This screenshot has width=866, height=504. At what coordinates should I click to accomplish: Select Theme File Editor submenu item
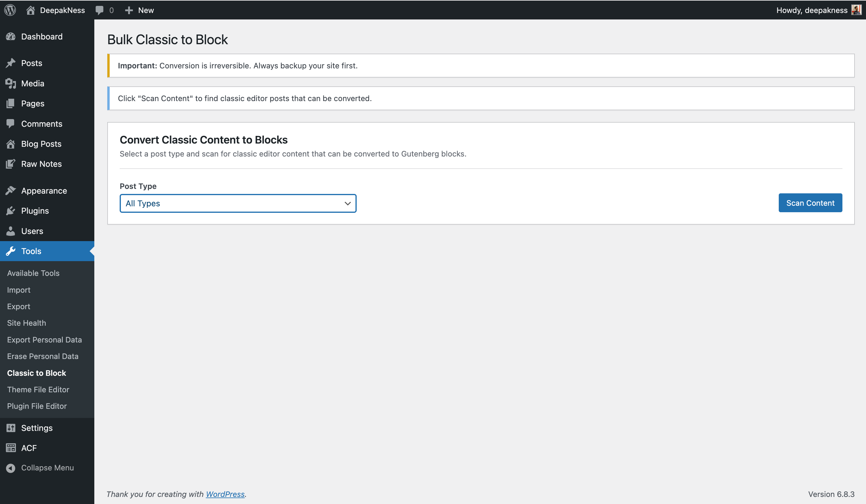coord(38,389)
